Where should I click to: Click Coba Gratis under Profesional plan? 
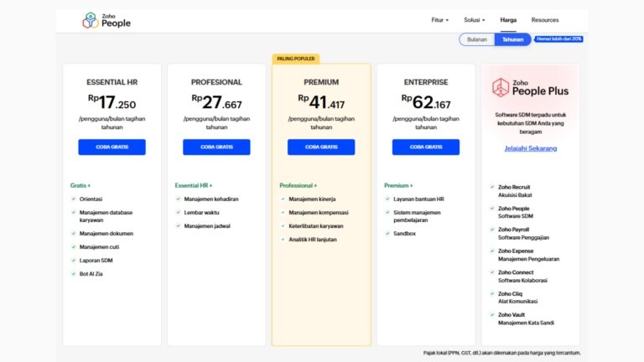click(x=216, y=147)
